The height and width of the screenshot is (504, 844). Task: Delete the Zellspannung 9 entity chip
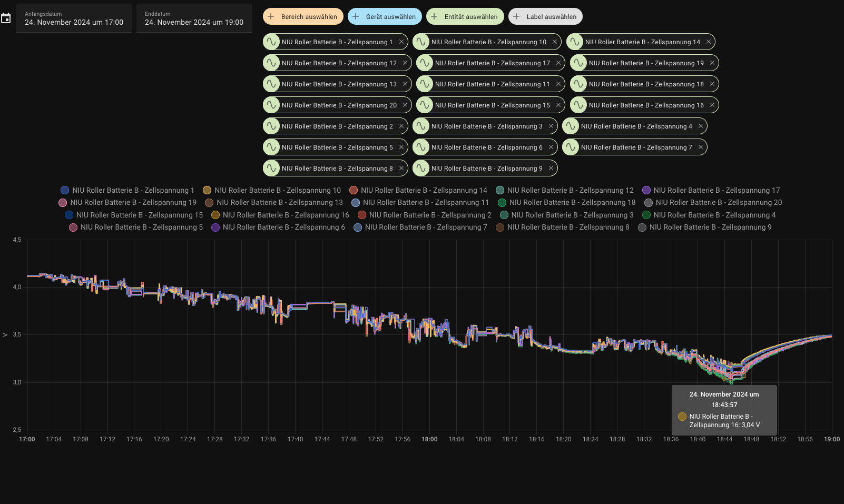(551, 169)
